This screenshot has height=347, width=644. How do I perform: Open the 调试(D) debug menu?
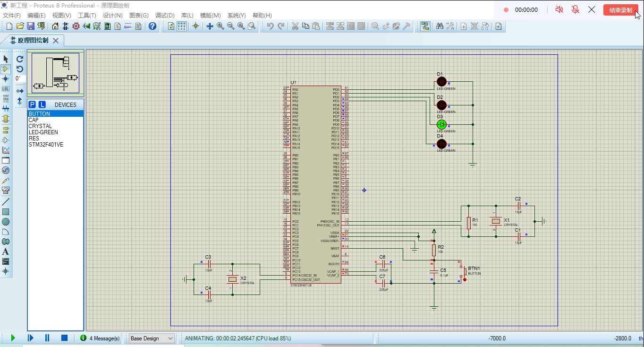[x=165, y=16]
